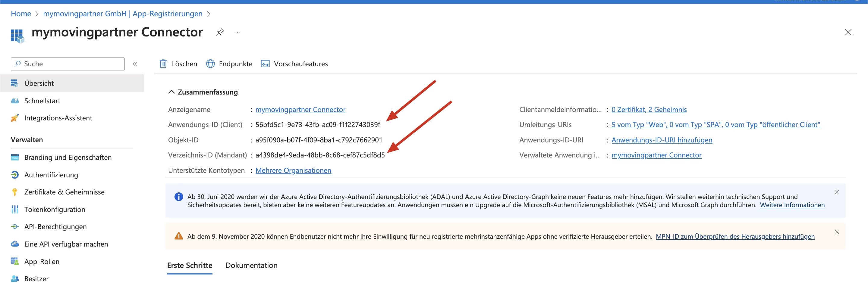Click Weitere Informationen link

(x=792, y=205)
